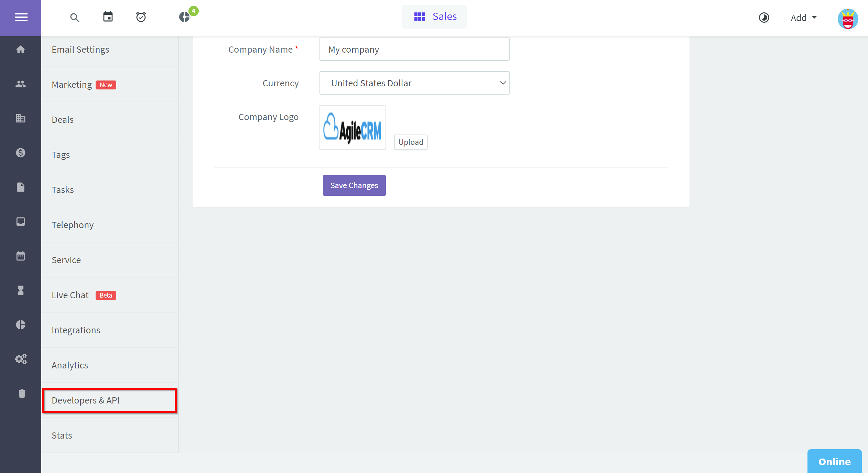The height and width of the screenshot is (473, 868).
Task: Open the Analytics settings section
Action: point(70,365)
